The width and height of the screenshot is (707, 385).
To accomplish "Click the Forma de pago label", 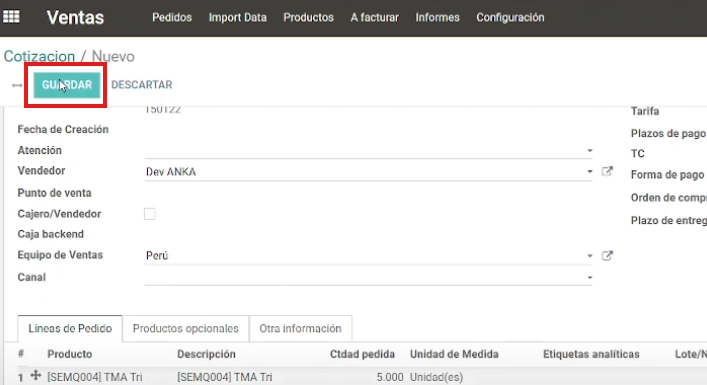I will (667, 174).
